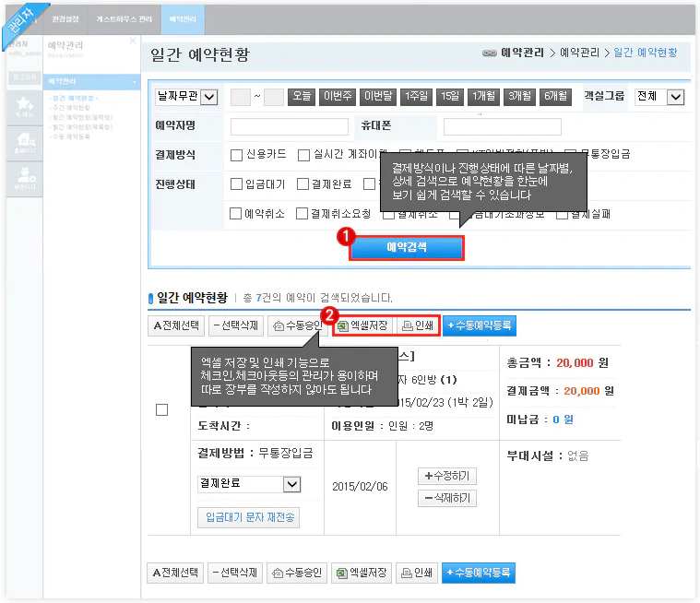The image size is (700, 603).
Task: Go to 월간 예약현황(달력형) in sidebar menu
Action: pyautogui.click(x=81, y=117)
